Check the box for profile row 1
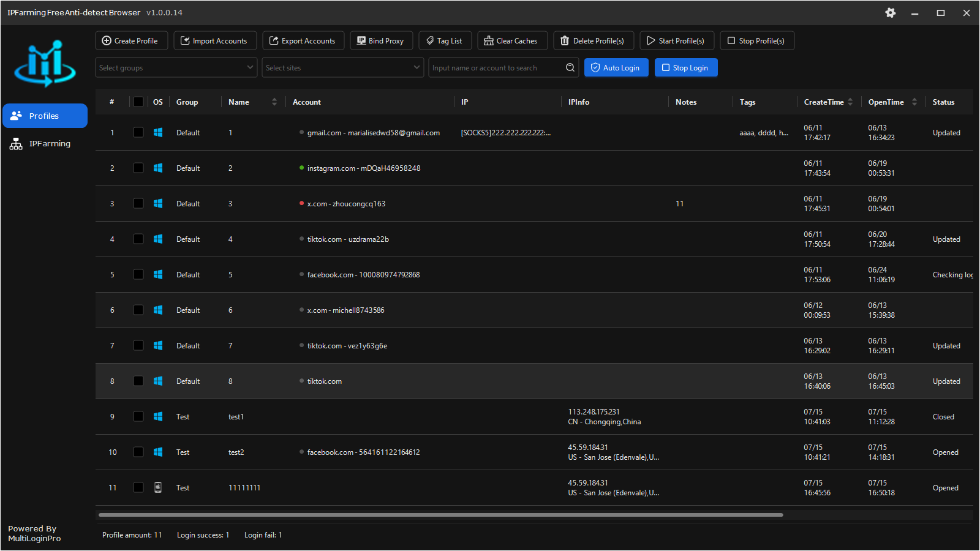Screen dimensions: 980x551 pos(138,132)
